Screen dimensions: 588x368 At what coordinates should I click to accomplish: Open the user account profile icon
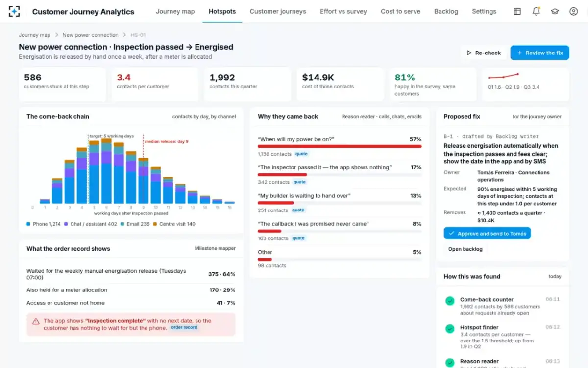click(x=574, y=11)
